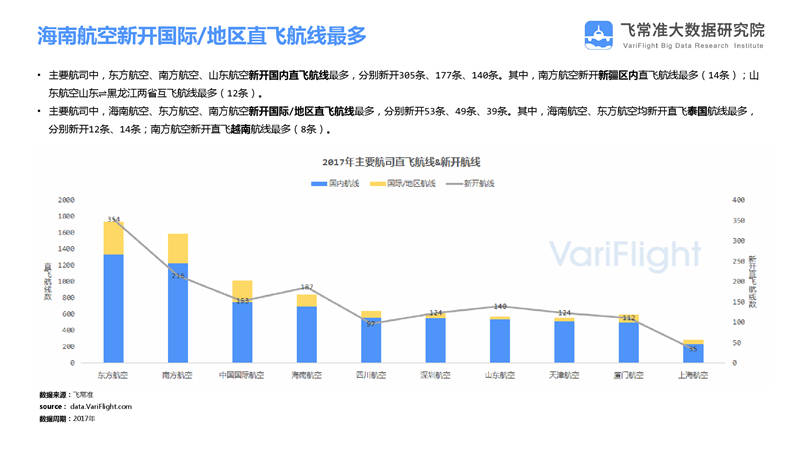Click the yellow 国际/地区航线 legend swatch
The height and width of the screenshot is (455, 800).
click(x=378, y=184)
